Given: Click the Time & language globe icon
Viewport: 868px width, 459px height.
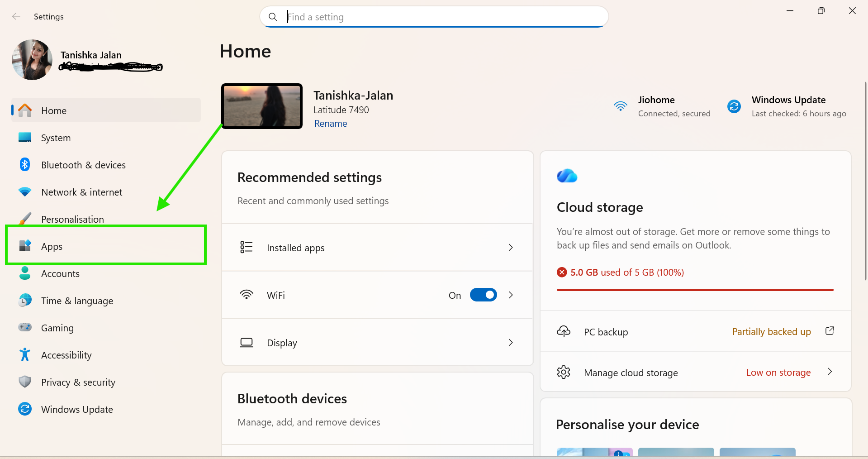Looking at the screenshot, I should tap(25, 300).
